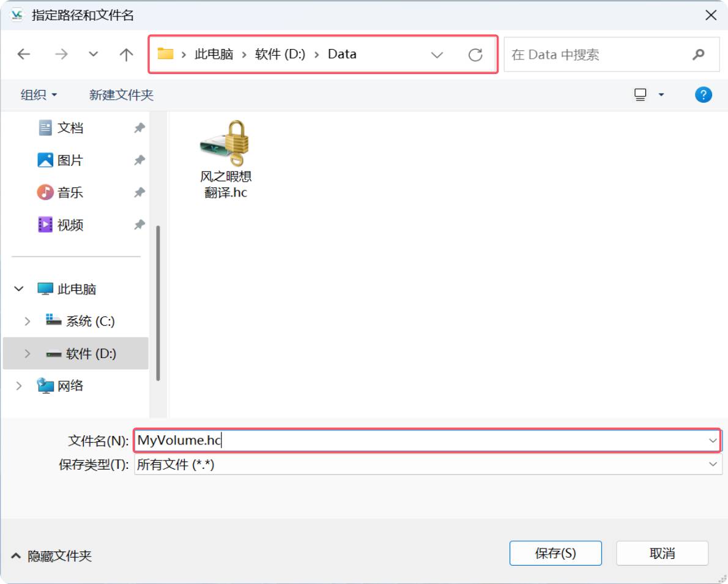
Task: Collapse the 此电脑 tree node
Action: coord(19,289)
